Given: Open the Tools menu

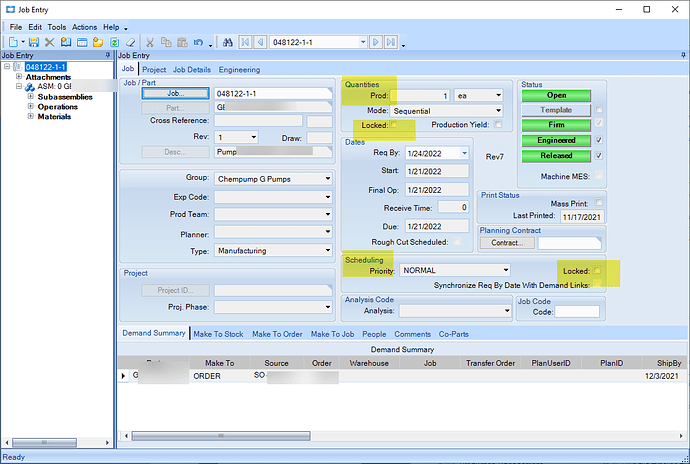Looking at the screenshot, I should pos(57,27).
